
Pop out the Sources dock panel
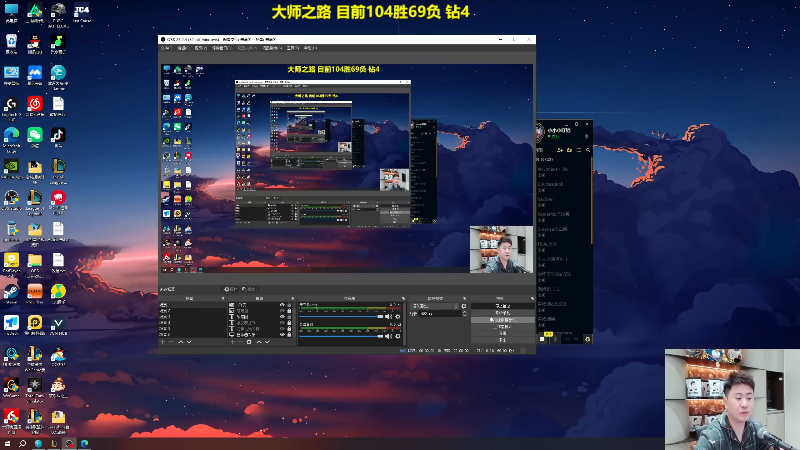(292, 298)
